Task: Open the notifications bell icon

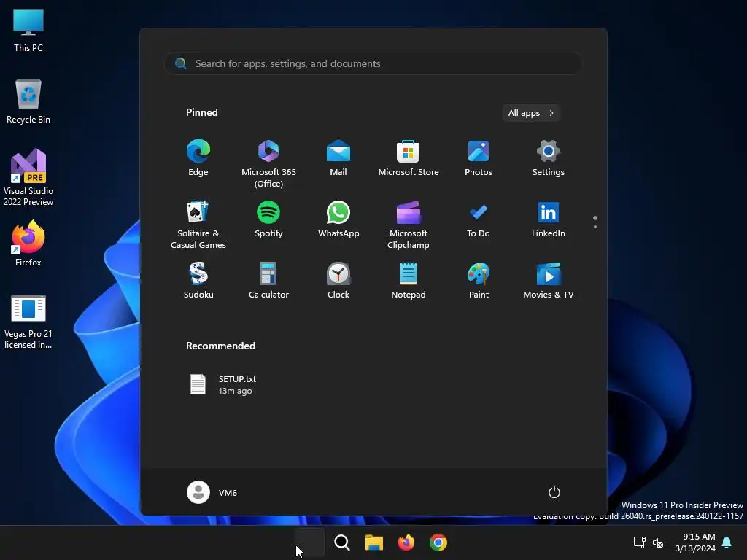Action: click(727, 542)
